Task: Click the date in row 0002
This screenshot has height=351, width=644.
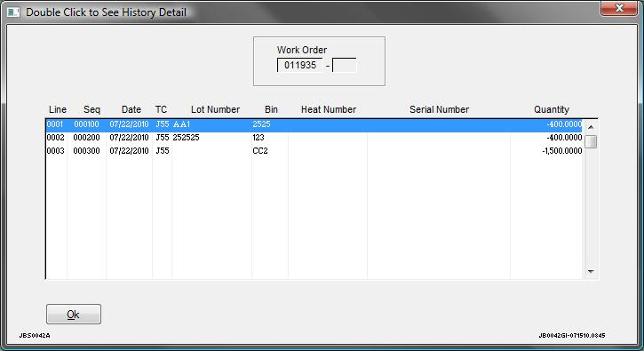Action: click(x=129, y=137)
